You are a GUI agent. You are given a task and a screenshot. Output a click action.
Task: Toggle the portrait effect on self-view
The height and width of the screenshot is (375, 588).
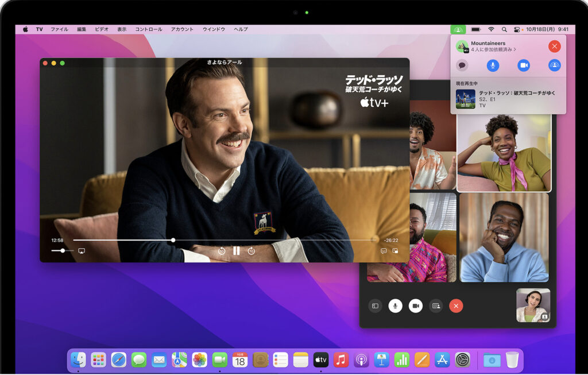coord(545,317)
